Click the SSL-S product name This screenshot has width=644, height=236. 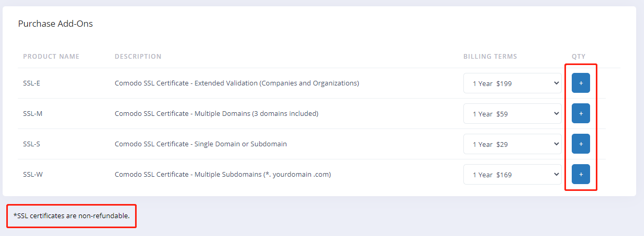tap(32, 144)
